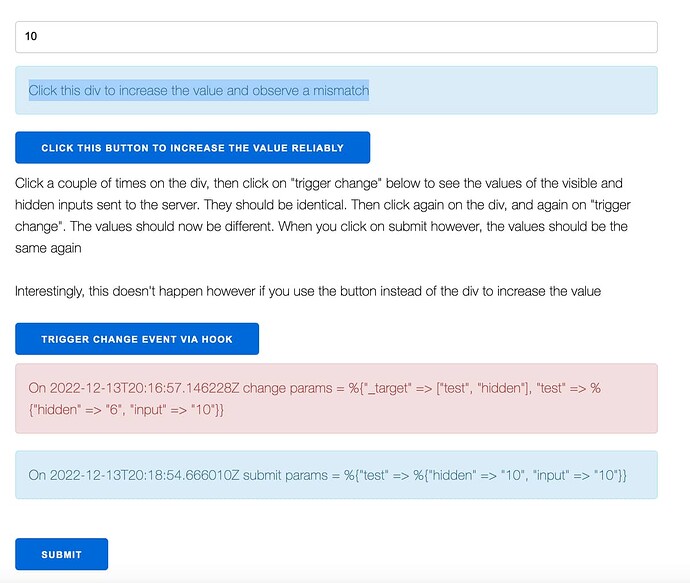Click the '"hidden" => "6"' text in red box
Image resolution: width=690 pixels, height=583 pixels.
click(73, 410)
